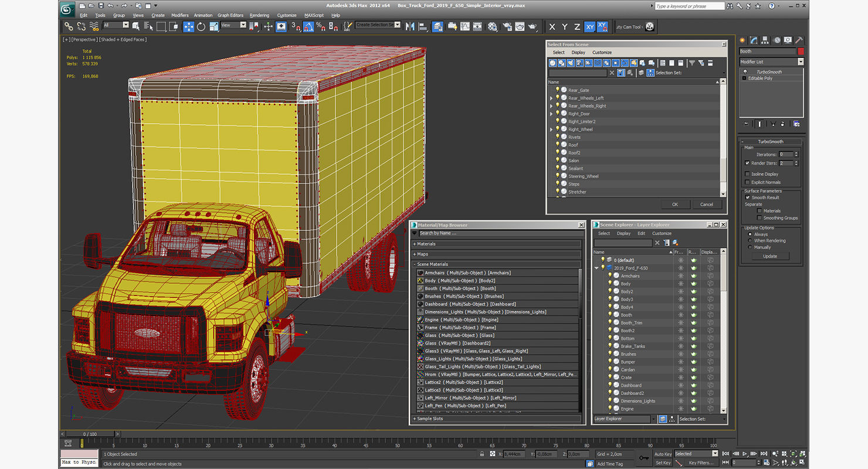Click OK in Select From Scene
868x469 pixels.
[x=675, y=204]
